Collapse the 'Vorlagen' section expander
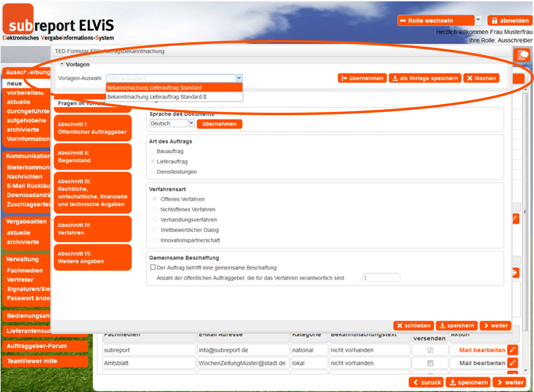The image size is (534, 392). click(x=62, y=64)
